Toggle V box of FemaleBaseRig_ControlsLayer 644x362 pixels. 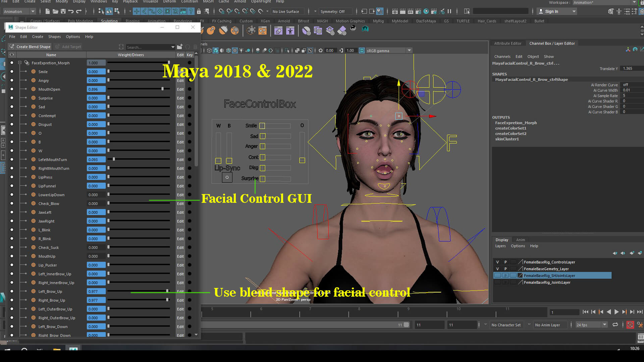pos(497,262)
